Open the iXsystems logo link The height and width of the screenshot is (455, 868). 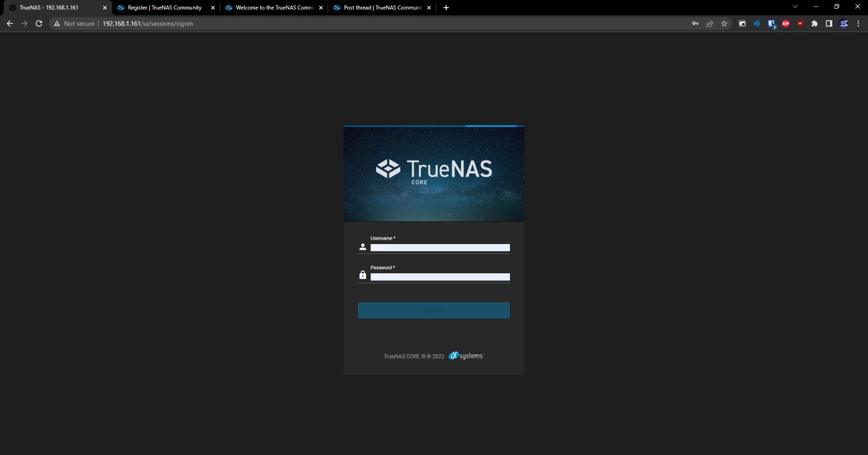[x=466, y=356]
